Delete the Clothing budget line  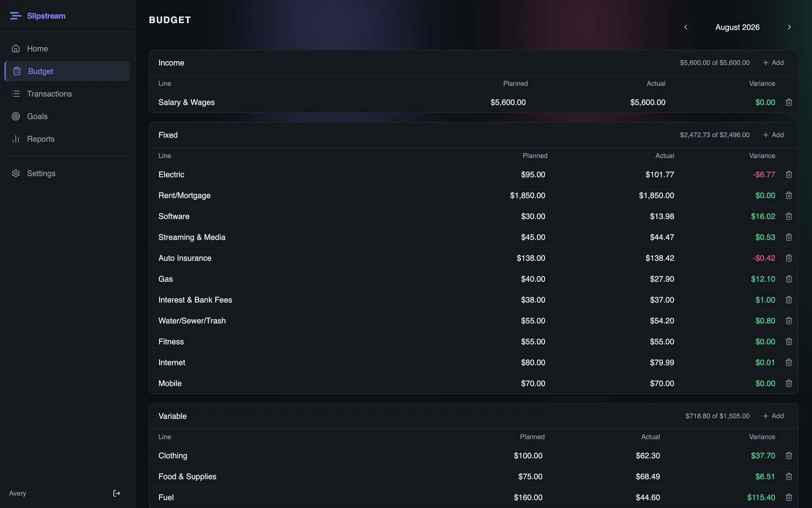789,456
